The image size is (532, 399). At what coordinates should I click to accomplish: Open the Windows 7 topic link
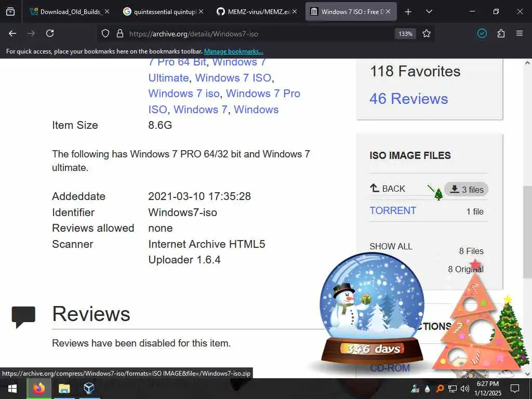click(x=200, y=110)
